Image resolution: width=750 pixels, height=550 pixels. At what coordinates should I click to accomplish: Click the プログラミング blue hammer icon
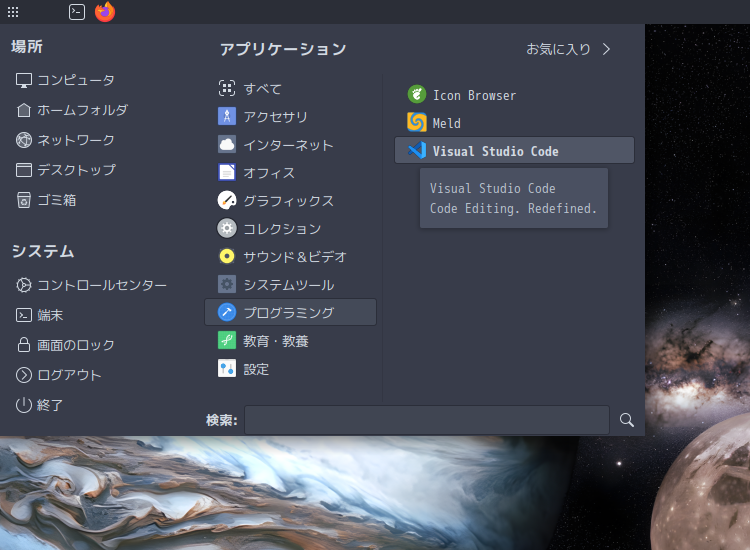[227, 312]
